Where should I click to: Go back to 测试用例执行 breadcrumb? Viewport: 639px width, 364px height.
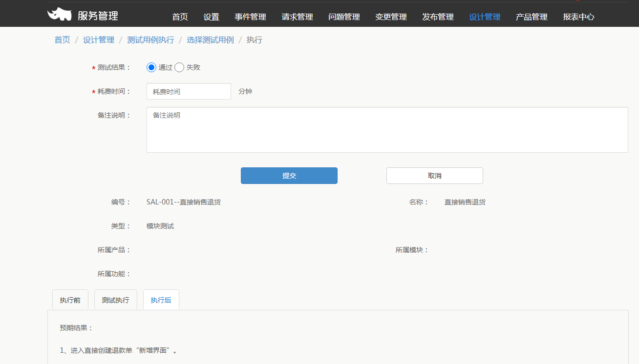click(x=150, y=40)
